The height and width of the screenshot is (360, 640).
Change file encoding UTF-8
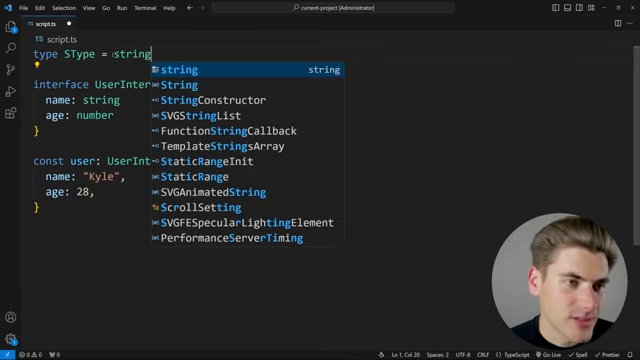[x=463, y=355]
